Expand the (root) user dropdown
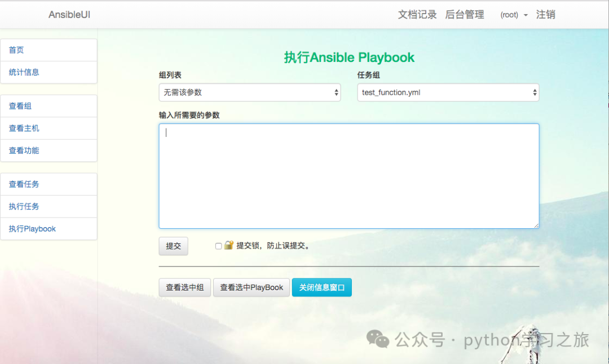The width and height of the screenshot is (609, 364). pyautogui.click(x=514, y=15)
